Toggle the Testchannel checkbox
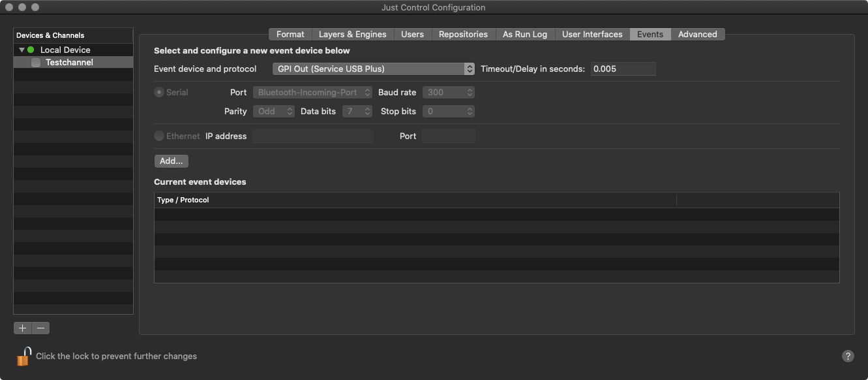Viewport: 868px width, 380px height. click(x=36, y=63)
